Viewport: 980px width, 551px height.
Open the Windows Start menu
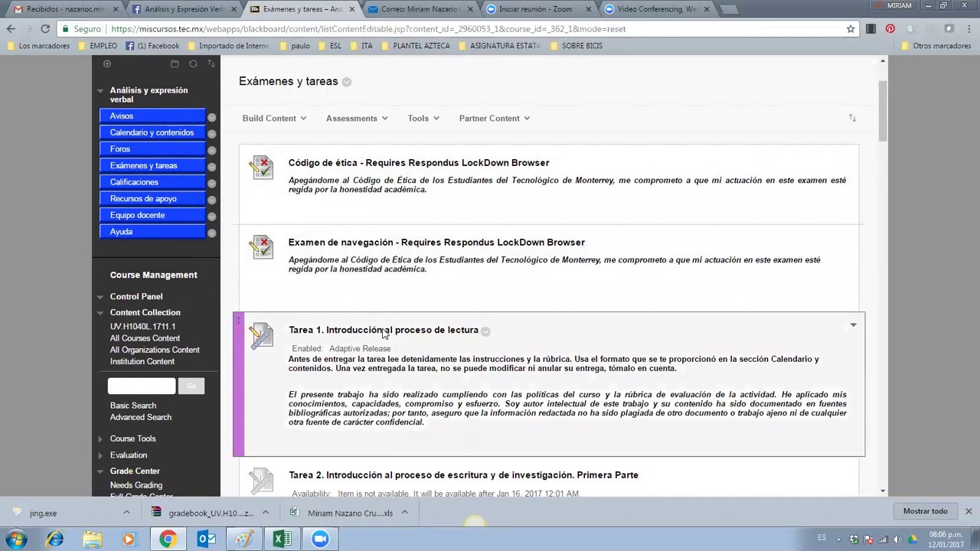16,540
